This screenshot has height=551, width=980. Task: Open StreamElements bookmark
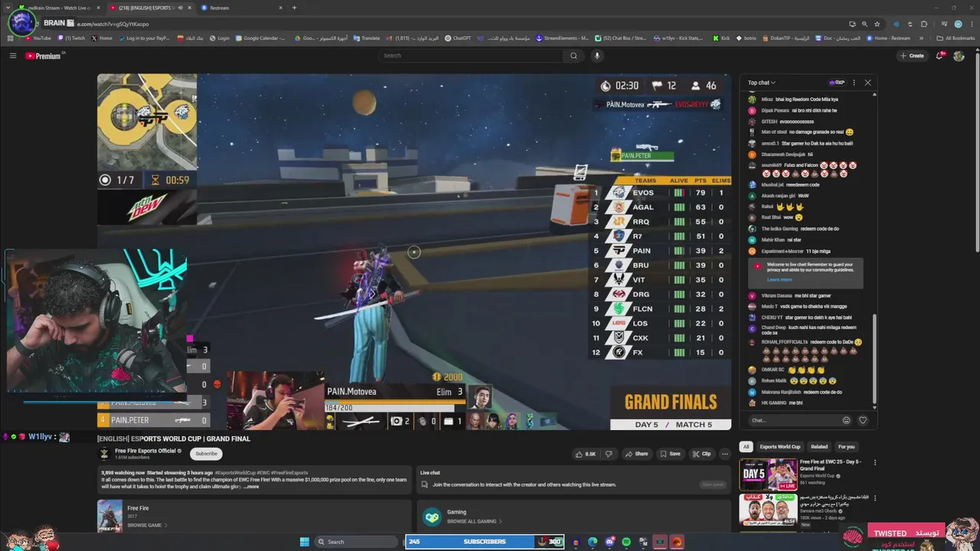click(x=563, y=38)
